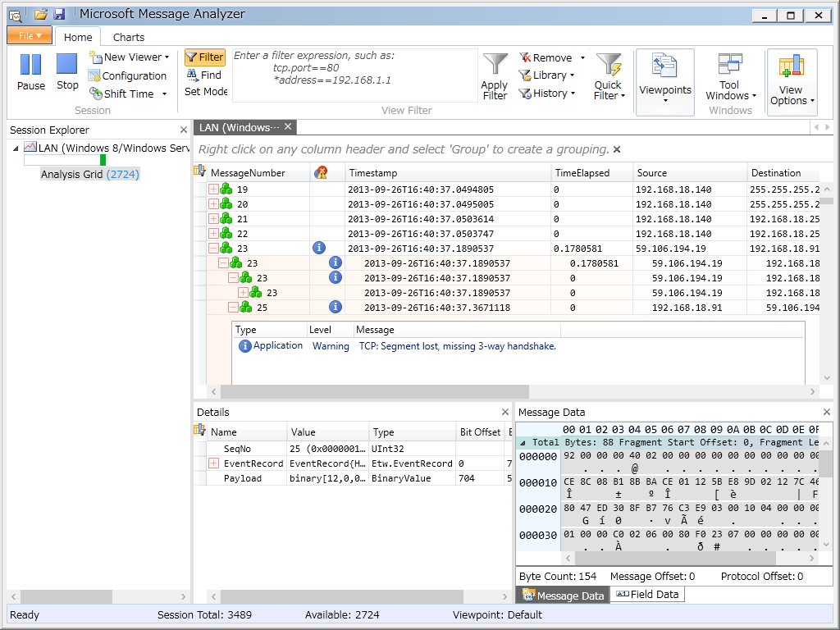This screenshot has height=630, width=840.
Task: Sort Details by Bit Offset column
Action: [480, 431]
